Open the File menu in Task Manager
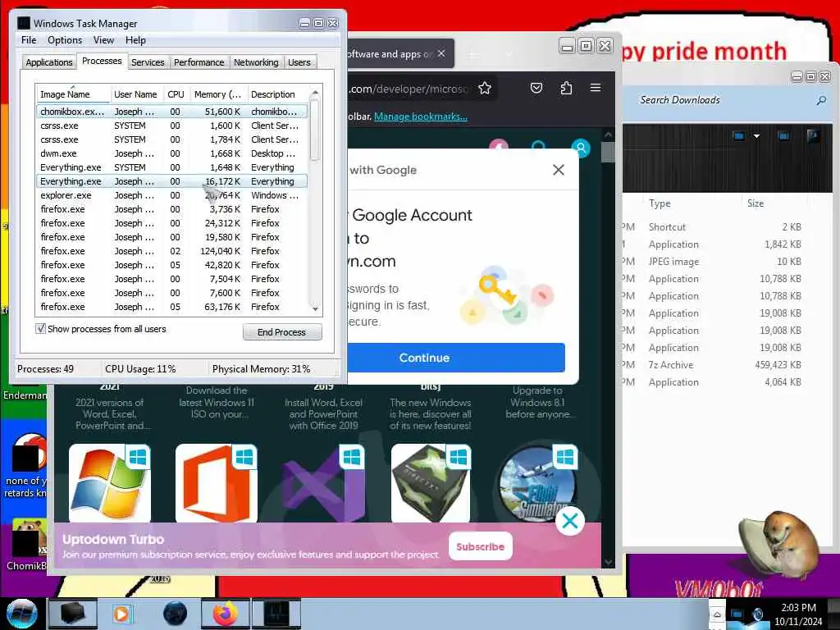Image resolution: width=840 pixels, height=630 pixels. [29, 40]
